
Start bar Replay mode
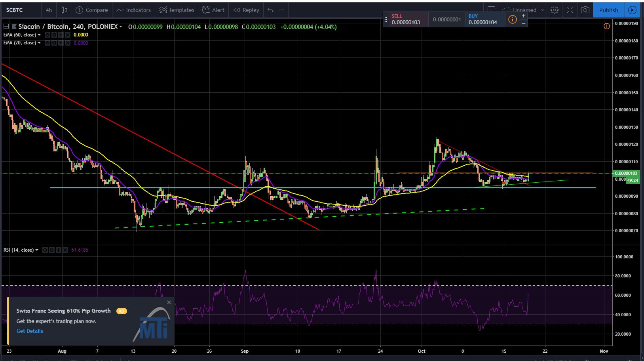click(x=246, y=10)
